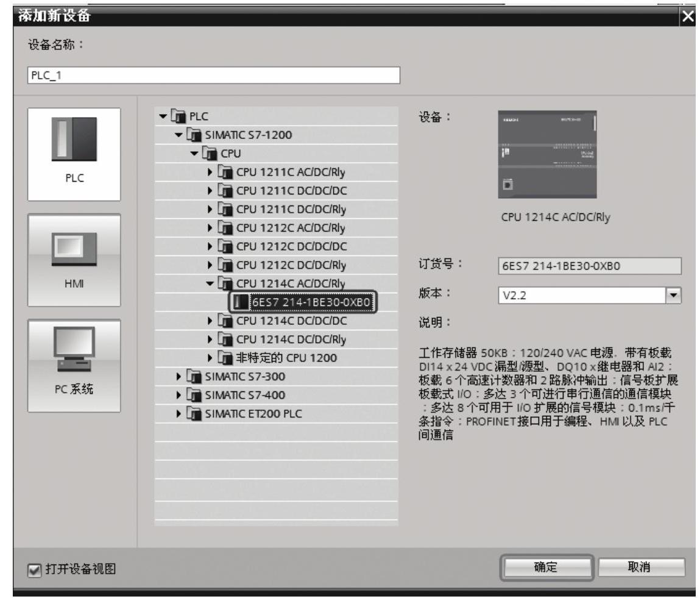Select the PLC device category icon
The image size is (700, 598).
pyautogui.click(x=74, y=154)
